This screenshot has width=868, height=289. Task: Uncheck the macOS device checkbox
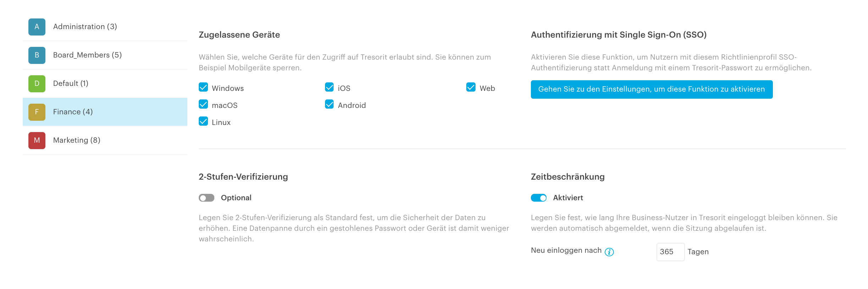tap(203, 104)
